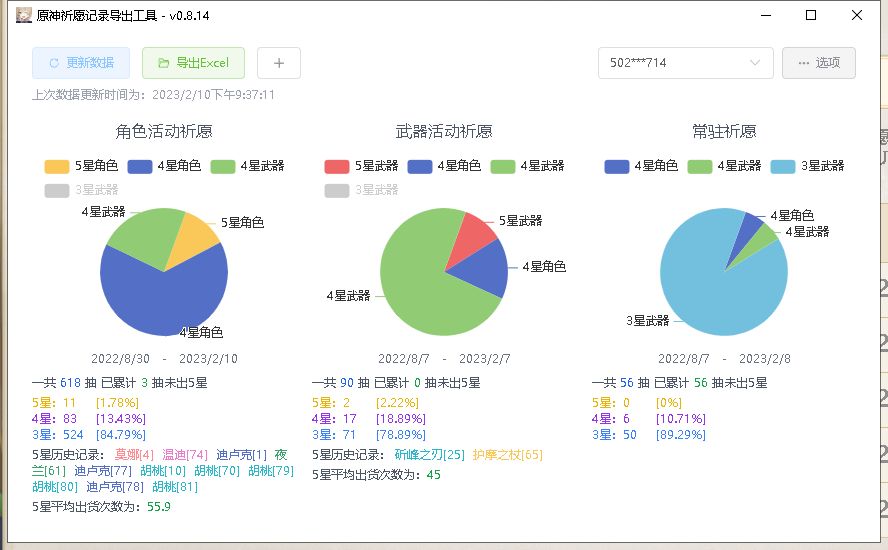Click the 5星平均出货次数为 45 text
888x550 pixels.
[x=376, y=475]
